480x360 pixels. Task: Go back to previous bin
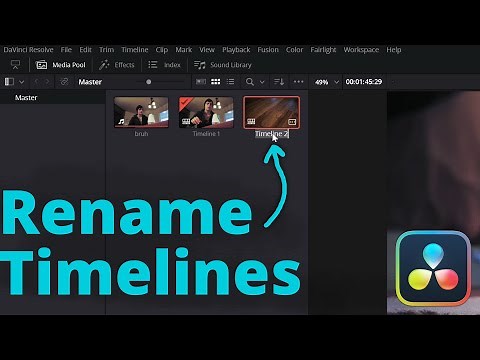pos(36,82)
